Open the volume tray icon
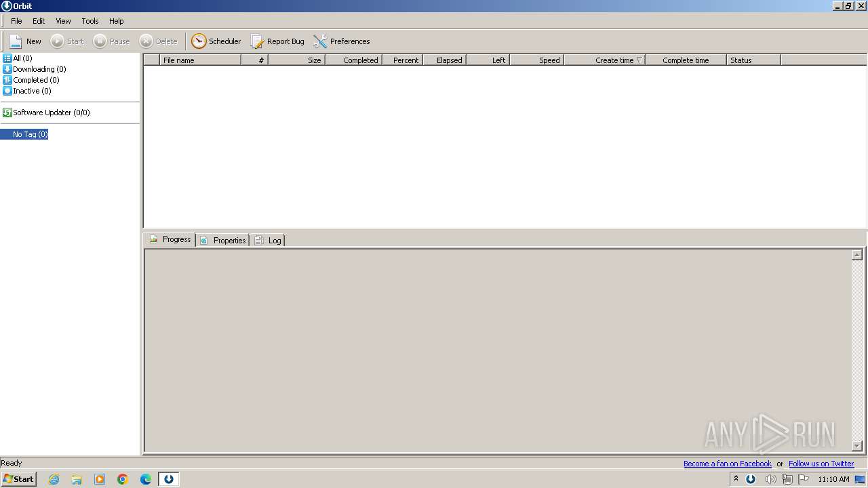 (x=770, y=479)
